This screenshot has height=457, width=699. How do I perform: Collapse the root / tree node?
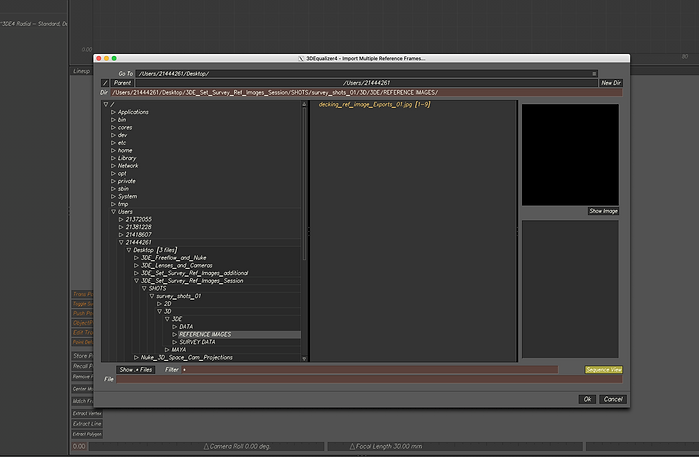point(106,104)
